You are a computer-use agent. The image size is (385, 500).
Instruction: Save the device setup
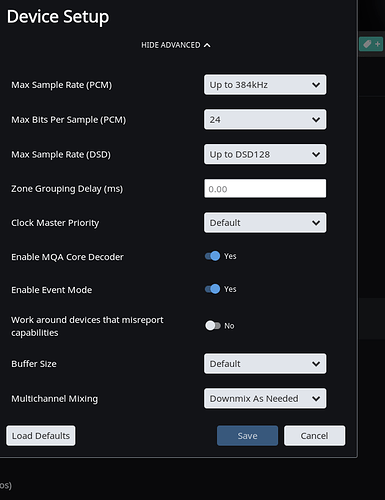click(247, 436)
